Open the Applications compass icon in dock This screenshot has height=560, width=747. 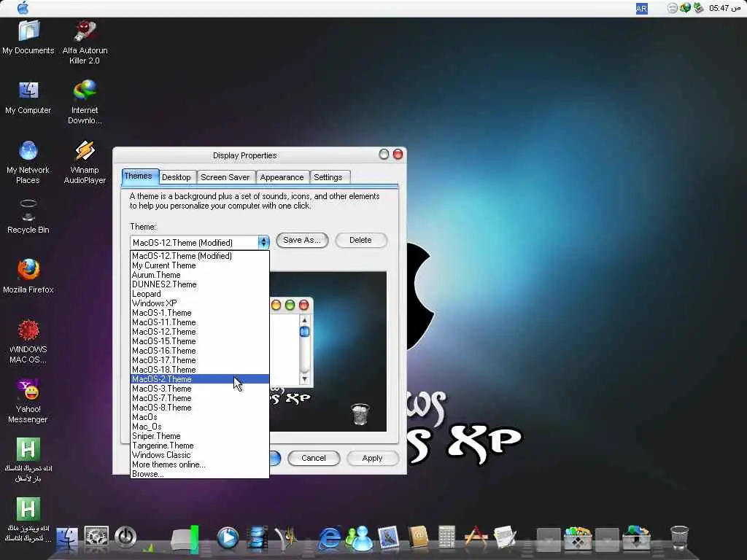coord(476,537)
